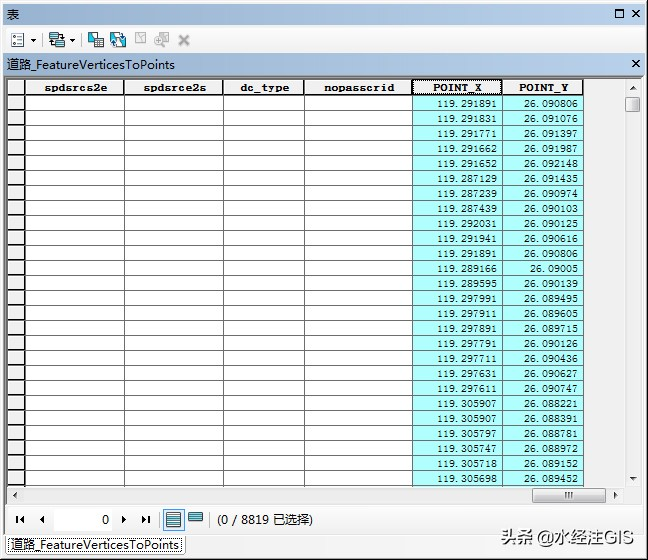Click the Delete Selected X icon
Screen dimensions: 648x560
click(x=184, y=40)
